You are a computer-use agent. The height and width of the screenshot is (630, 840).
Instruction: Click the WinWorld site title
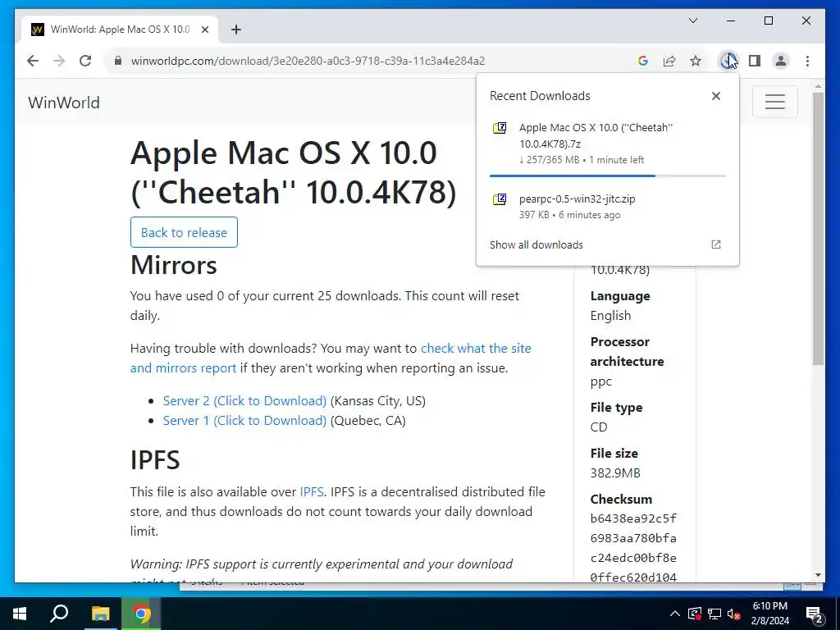[64, 103]
